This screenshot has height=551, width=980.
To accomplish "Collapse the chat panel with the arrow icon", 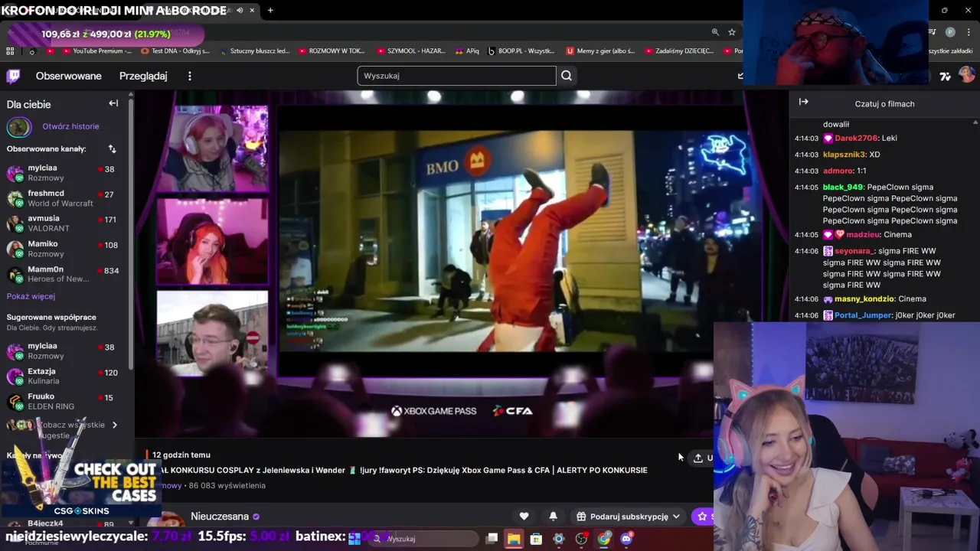I will click(804, 102).
